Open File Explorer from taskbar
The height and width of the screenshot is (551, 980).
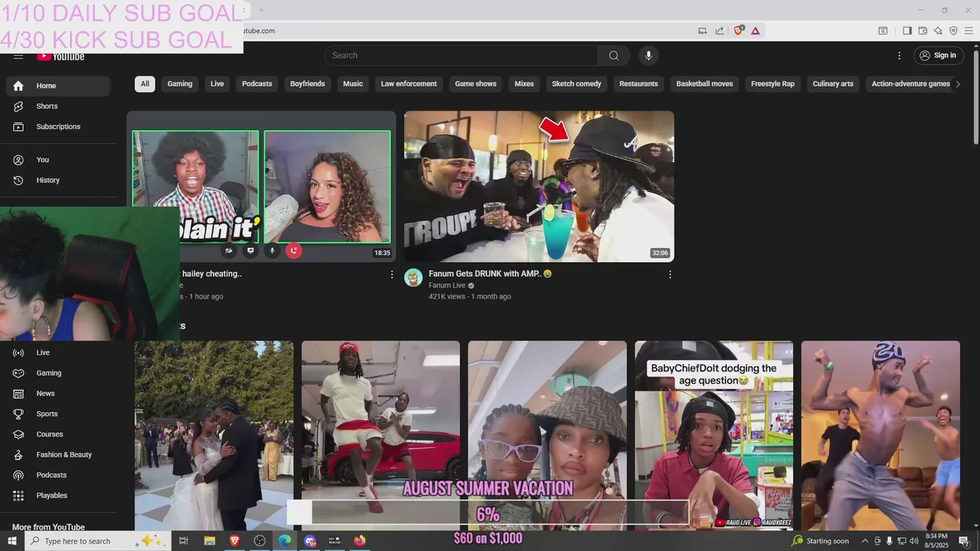click(209, 541)
